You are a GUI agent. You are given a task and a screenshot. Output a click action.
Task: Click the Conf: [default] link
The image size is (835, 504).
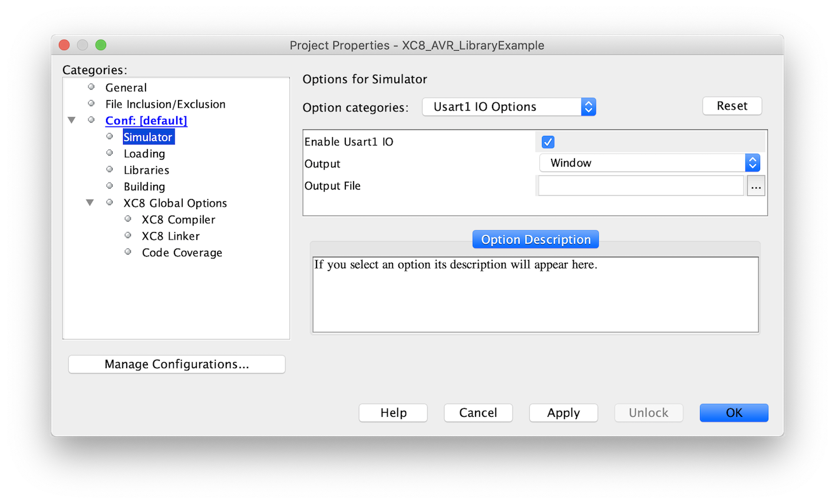[x=146, y=121]
